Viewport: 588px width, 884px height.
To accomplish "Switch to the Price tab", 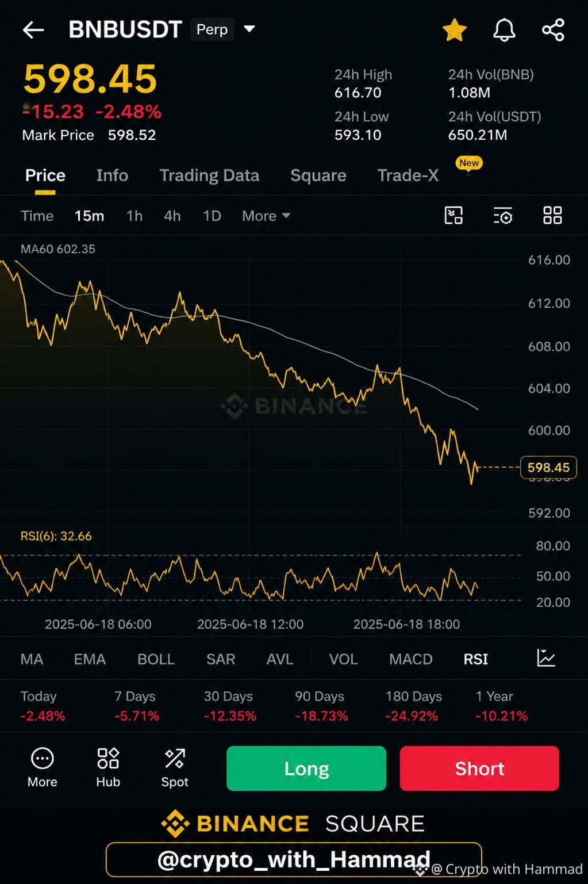I will tap(45, 175).
